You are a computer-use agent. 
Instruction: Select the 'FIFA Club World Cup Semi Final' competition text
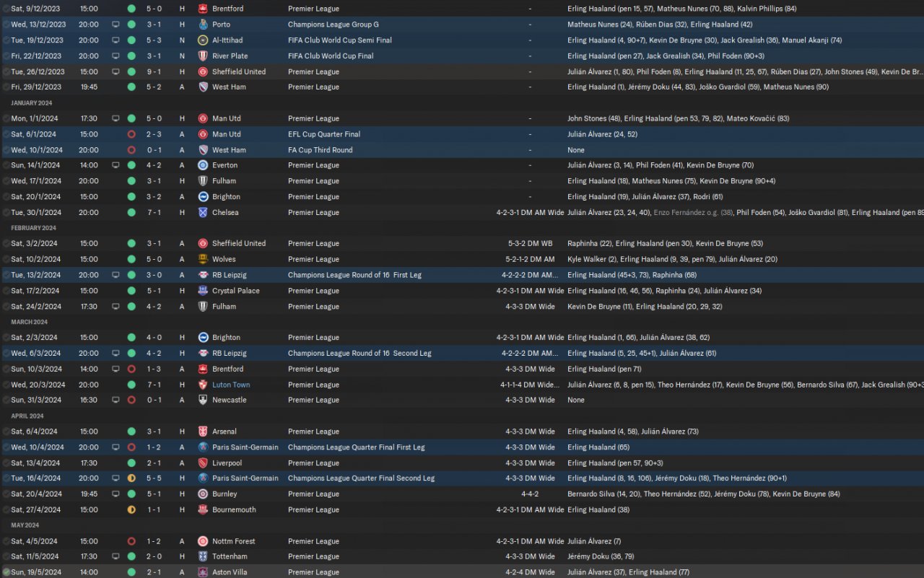pyautogui.click(x=339, y=40)
